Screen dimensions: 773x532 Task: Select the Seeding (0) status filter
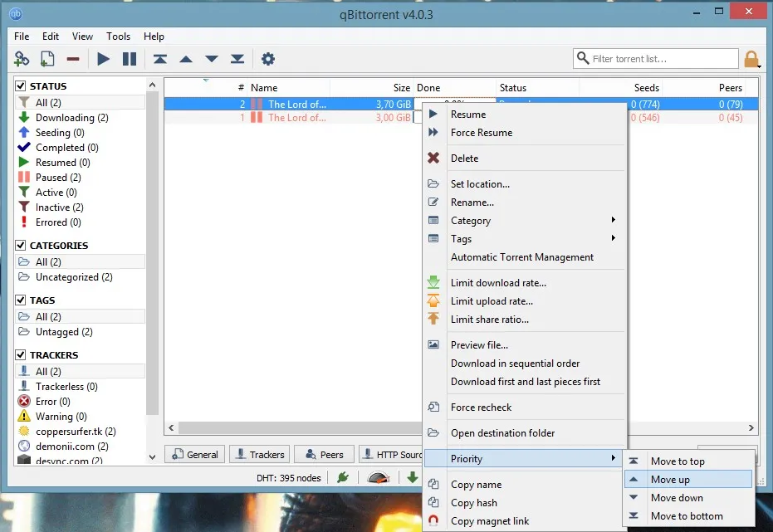pyautogui.click(x=60, y=133)
